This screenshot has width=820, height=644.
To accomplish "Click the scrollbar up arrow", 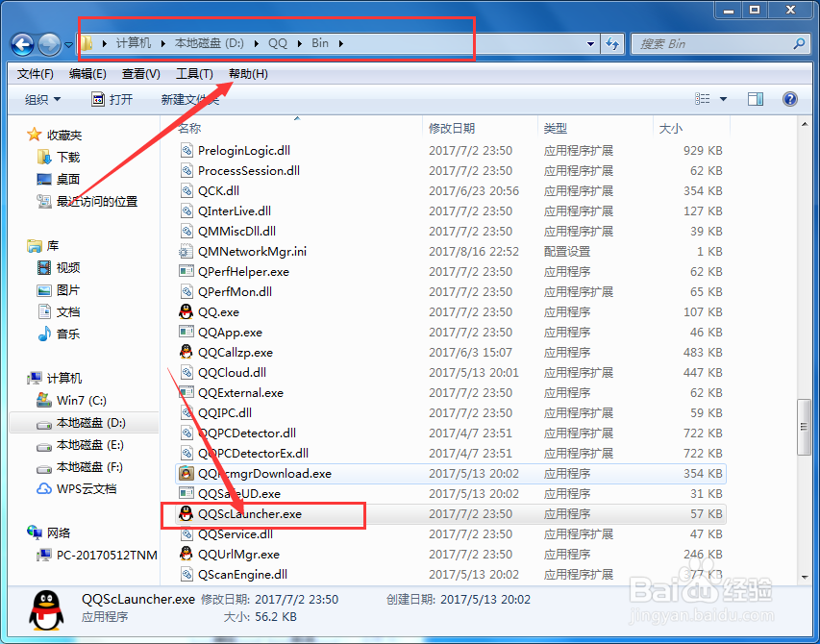I will [805, 124].
